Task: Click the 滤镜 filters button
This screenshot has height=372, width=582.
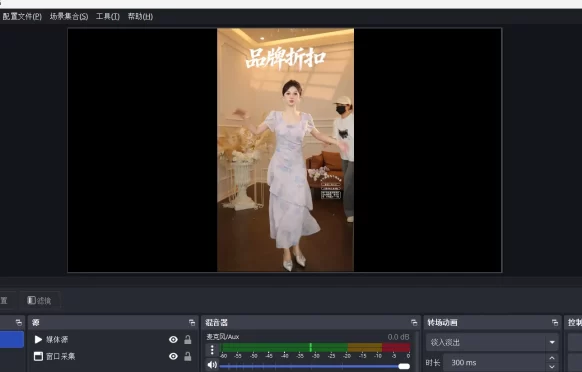Action: [39, 300]
